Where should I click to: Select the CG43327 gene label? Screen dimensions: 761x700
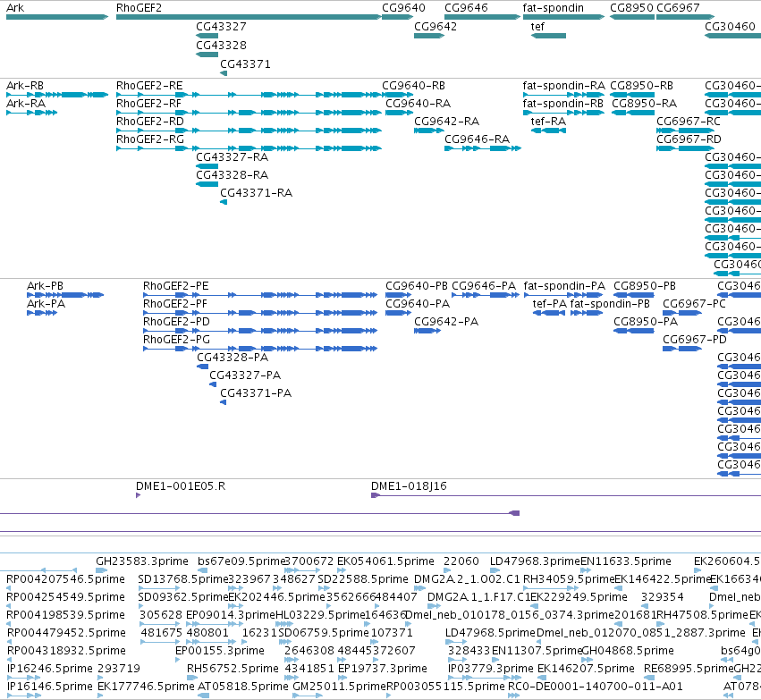(221, 26)
